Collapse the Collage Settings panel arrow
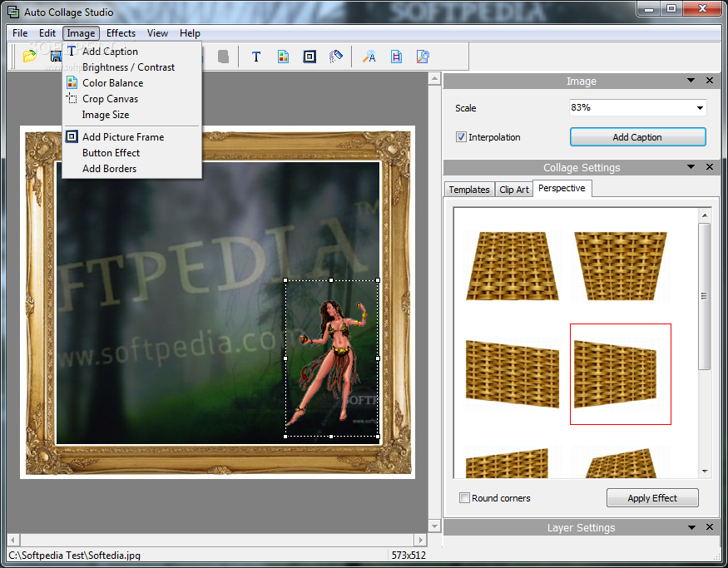 (x=691, y=166)
